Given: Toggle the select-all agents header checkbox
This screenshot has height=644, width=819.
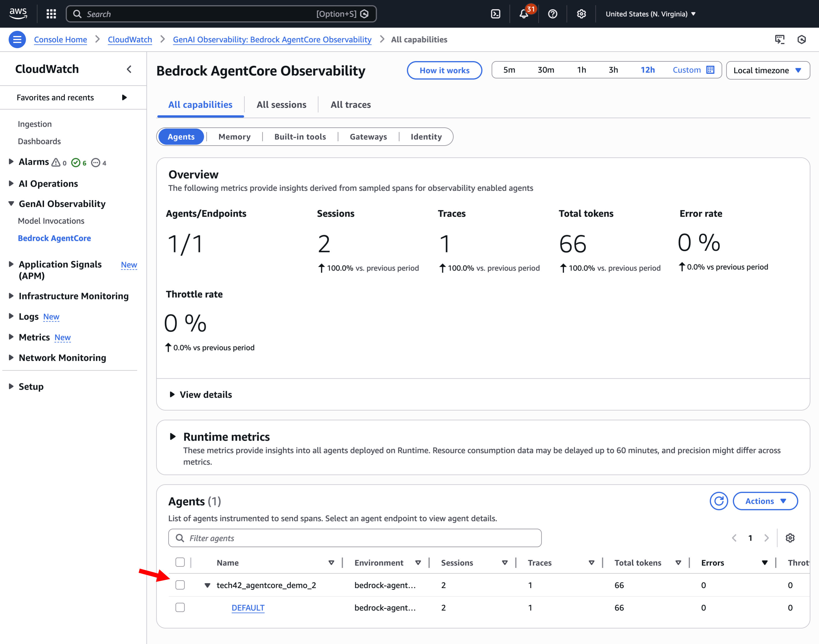Looking at the screenshot, I should coord(180,562).
